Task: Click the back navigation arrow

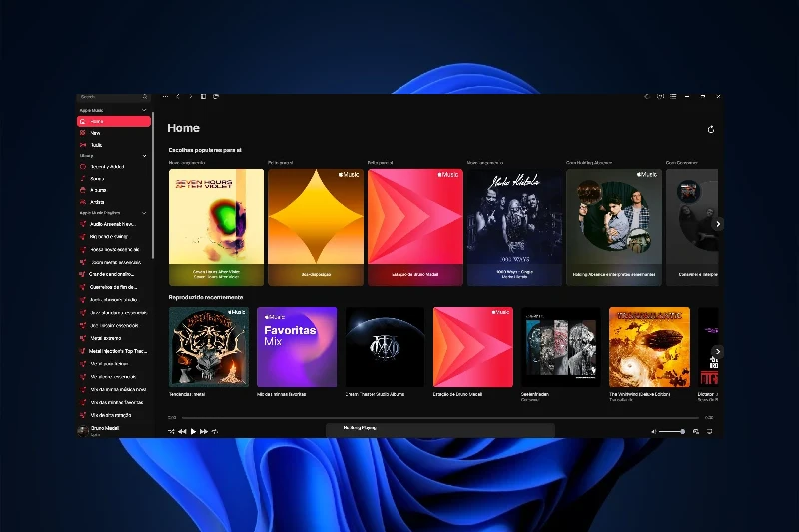Action: coord(178,97)
